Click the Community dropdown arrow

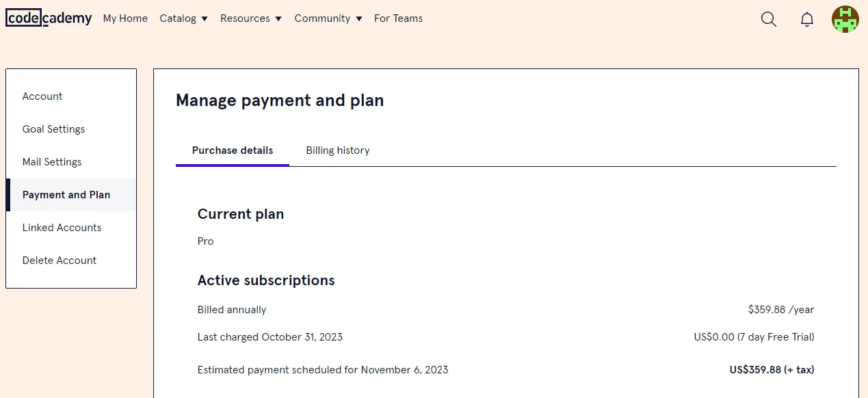(x=359, y=19)
